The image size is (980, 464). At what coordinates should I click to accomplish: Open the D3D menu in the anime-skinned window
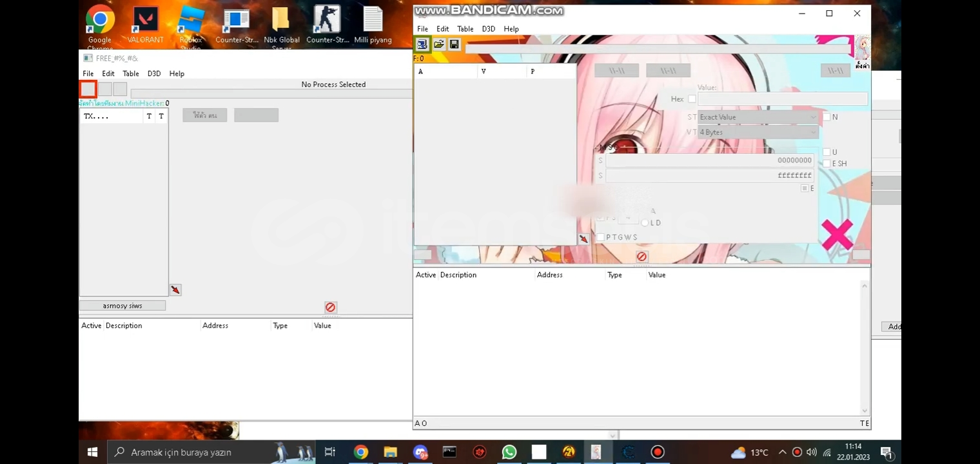pyautogui.click(x=489, y=29)
